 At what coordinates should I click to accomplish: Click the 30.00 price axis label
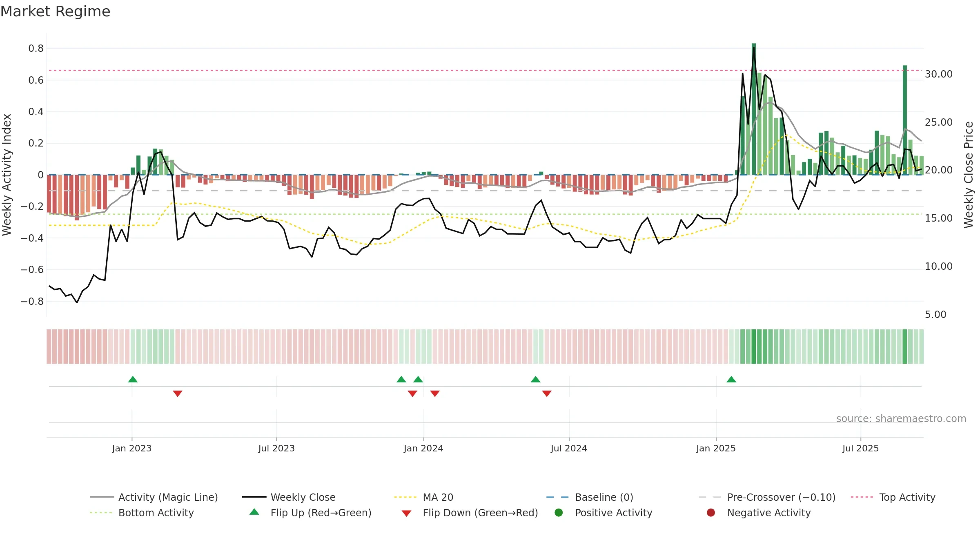pyautogui.click(x=939, y=74)
